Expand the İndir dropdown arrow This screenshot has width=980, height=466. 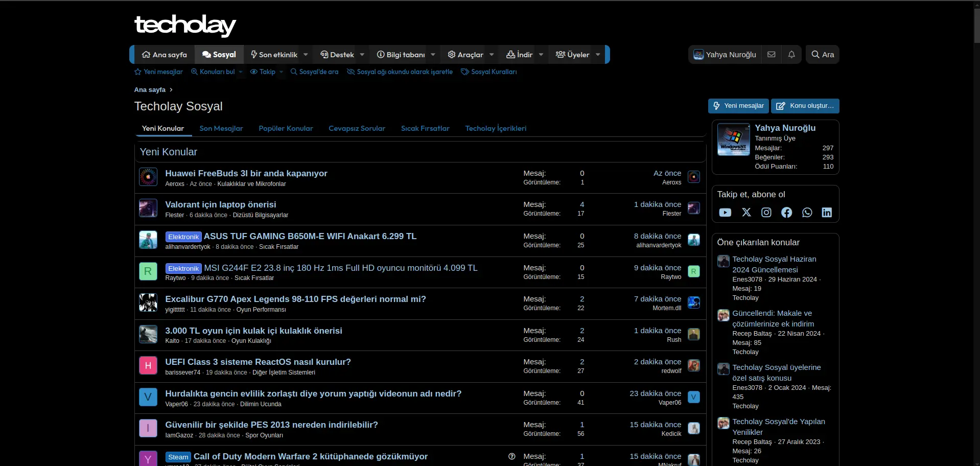click(x=541, y=55)
